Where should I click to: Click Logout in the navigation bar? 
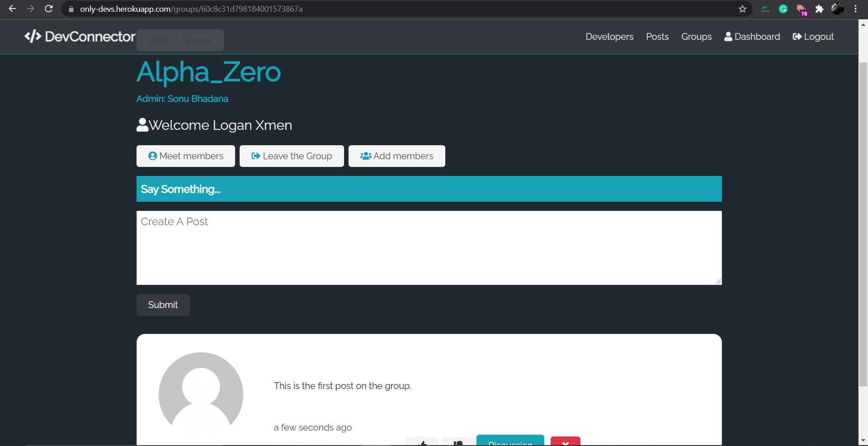tap(813, 37)
